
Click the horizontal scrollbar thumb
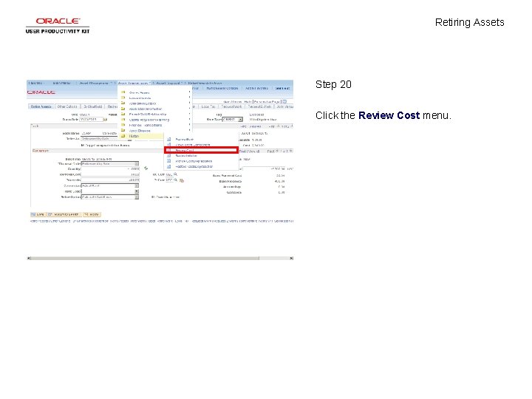pyautogui.click(x=145, y=258)
